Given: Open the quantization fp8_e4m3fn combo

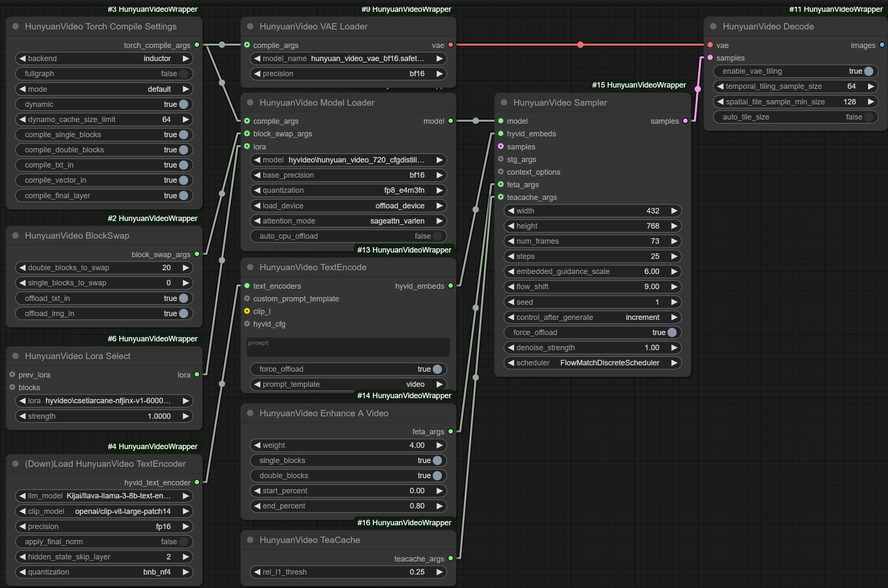Looking at the screenshot, I should click(x=348, y=190).
